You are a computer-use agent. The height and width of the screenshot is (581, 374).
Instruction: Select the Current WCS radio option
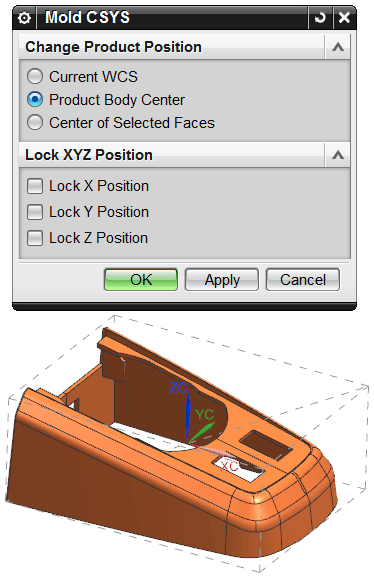pyautogui.click(x=35, y=77)
